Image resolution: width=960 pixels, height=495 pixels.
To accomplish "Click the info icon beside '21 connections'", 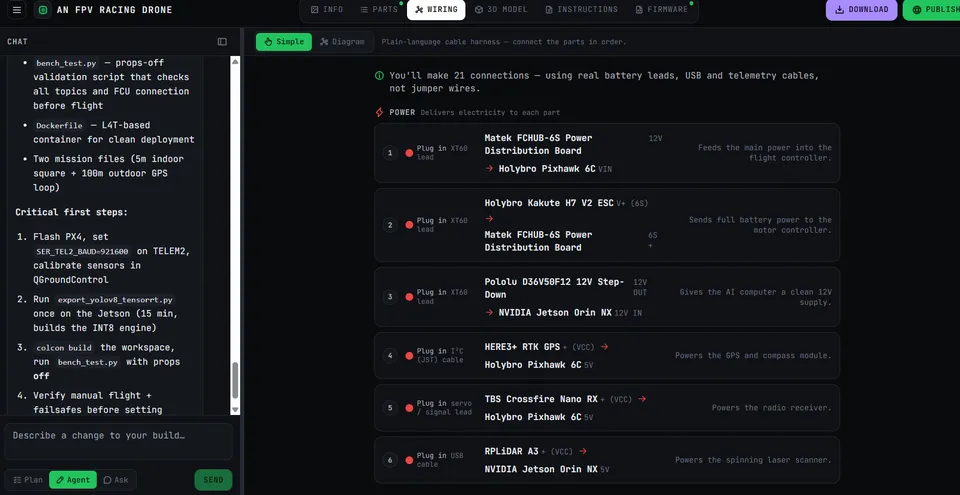I will tap(380, 75).
